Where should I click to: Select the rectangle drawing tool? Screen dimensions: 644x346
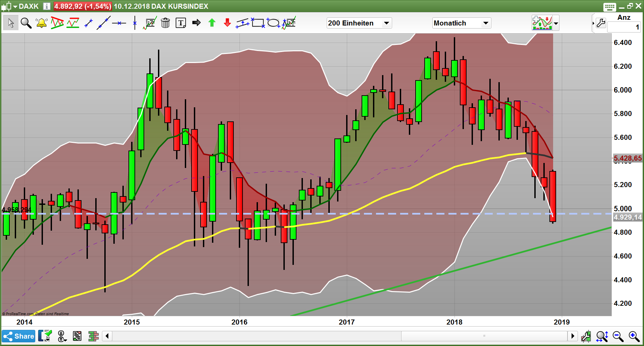[x=258, y=23]
